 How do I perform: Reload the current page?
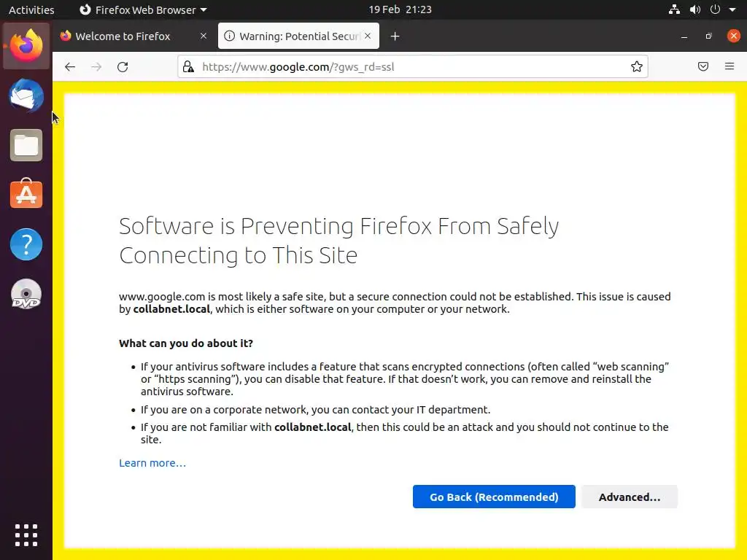pyautogui.click(x=123, y=67)
